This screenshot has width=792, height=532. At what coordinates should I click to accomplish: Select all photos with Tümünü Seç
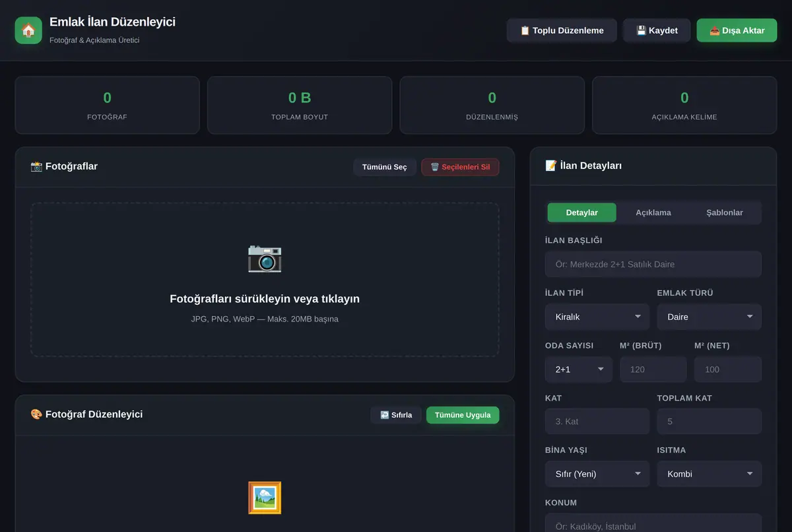click(385, 167)
